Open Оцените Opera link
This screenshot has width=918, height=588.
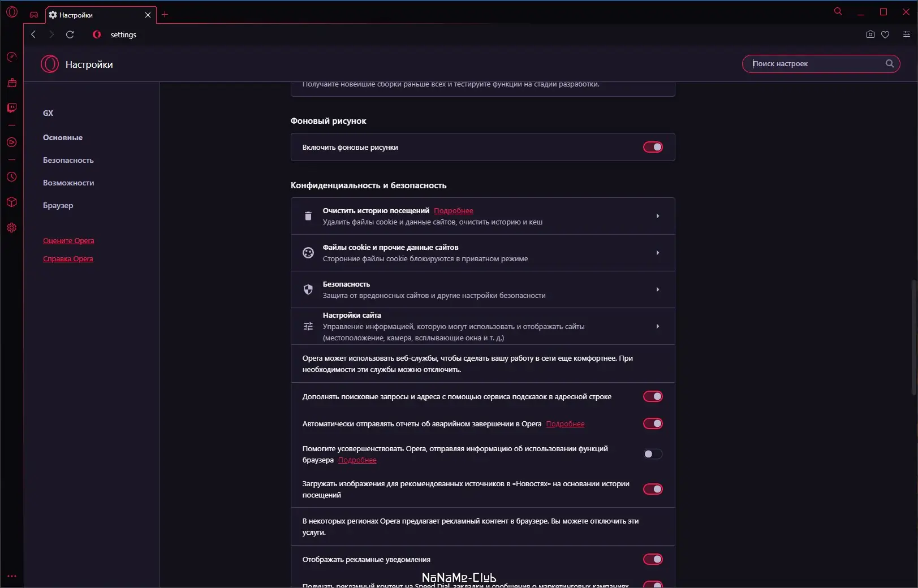tap(68, 240)
